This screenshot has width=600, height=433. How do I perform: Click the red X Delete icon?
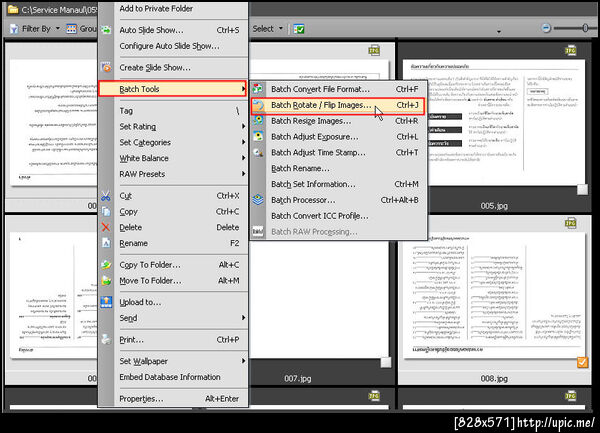tap(106, 227)
